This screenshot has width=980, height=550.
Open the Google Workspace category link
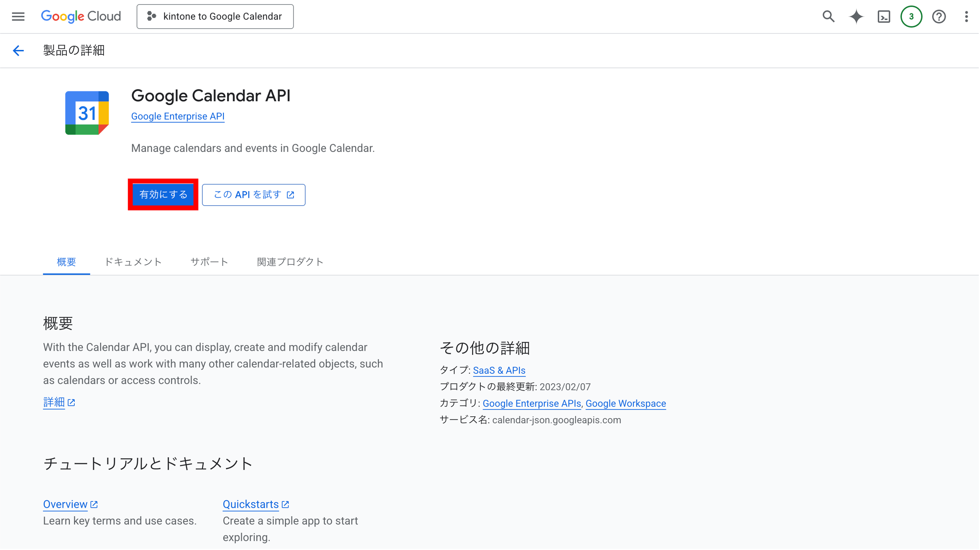pos(626,403)
